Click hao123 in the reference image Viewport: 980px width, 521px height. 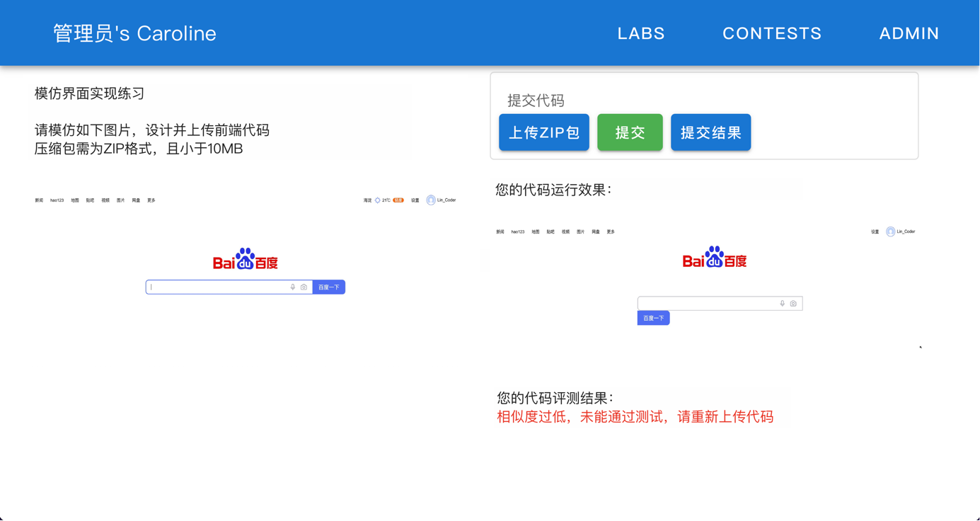coord(57,200)
